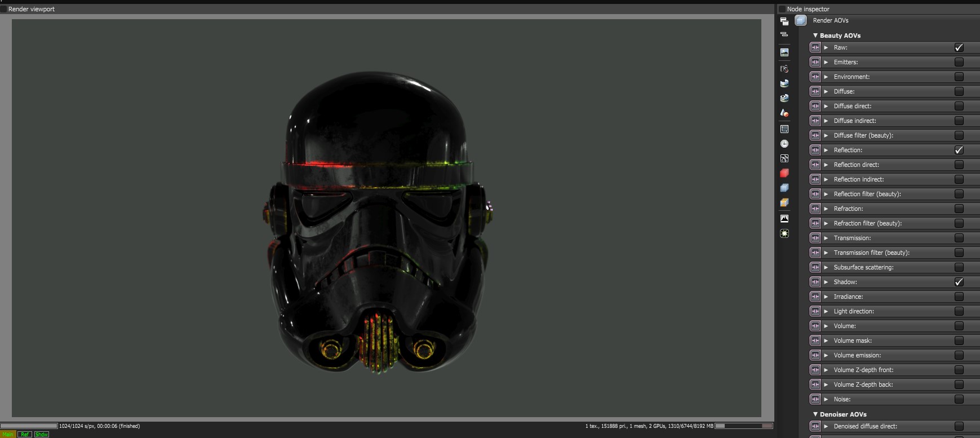Expand the Transmission row arrow

pyautogui.click(x=826, y=238)
